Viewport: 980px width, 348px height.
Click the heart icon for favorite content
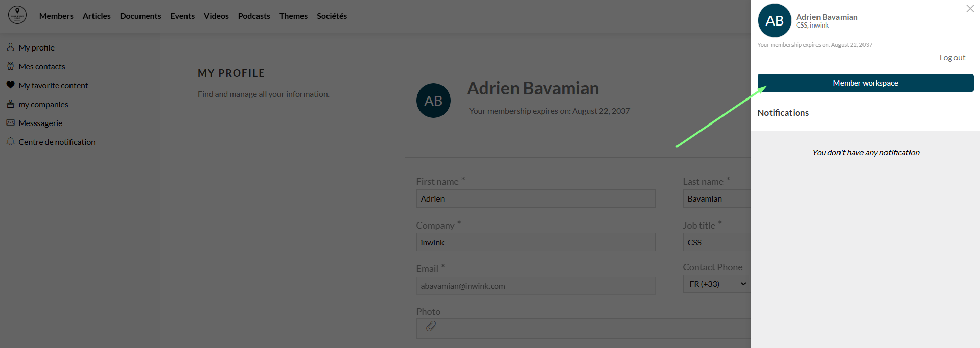(x=10, y=85)
